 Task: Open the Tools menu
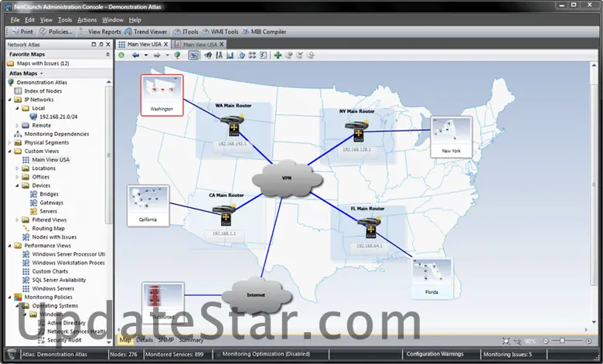[x=65, y=19]
